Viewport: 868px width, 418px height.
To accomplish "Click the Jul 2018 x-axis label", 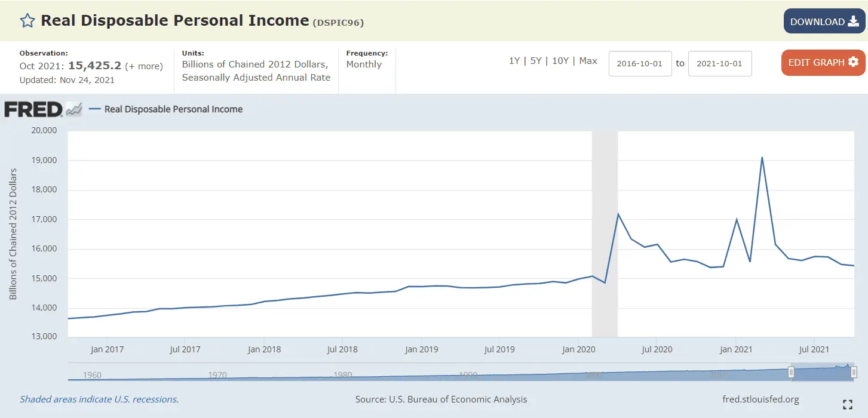I will [x=341, y=349].
